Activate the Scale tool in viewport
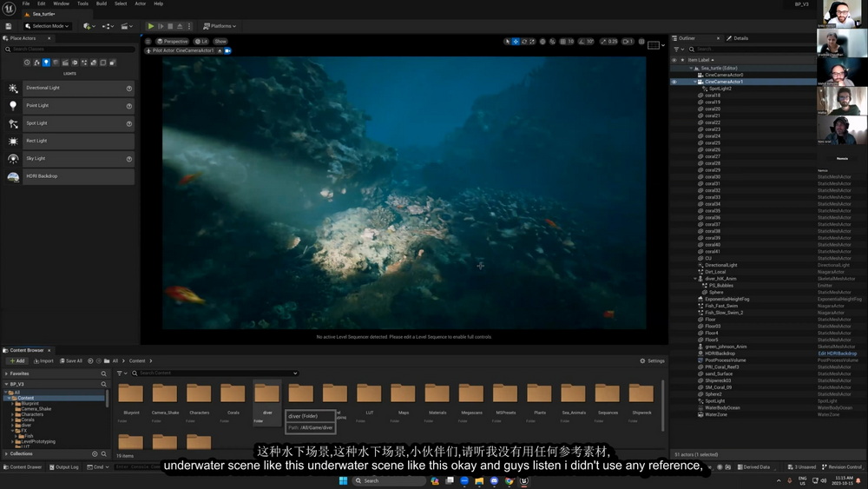Viewport: 868px width, 489px height. 532,42
